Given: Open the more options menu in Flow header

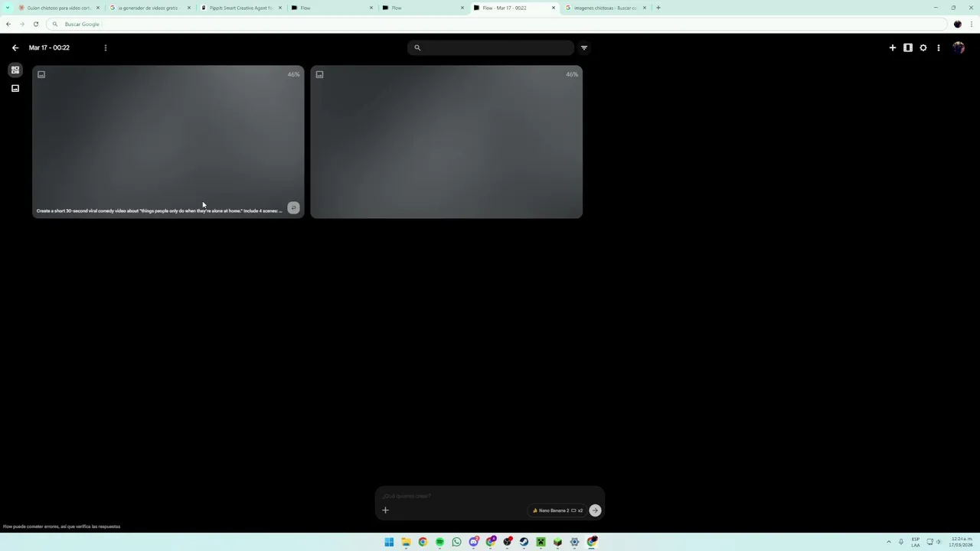Looking at the screenshot, I should click(x=939, y=47).
